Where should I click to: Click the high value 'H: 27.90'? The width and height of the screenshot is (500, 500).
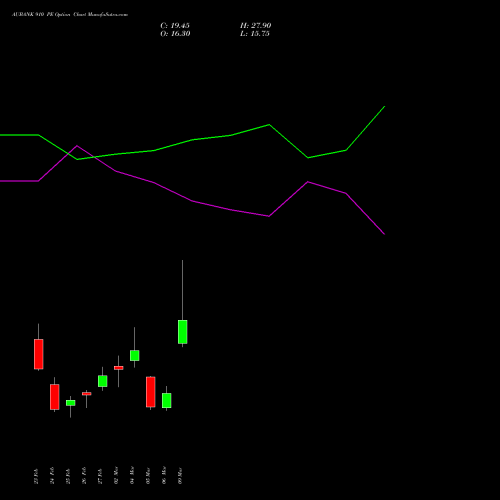(256, 26)
